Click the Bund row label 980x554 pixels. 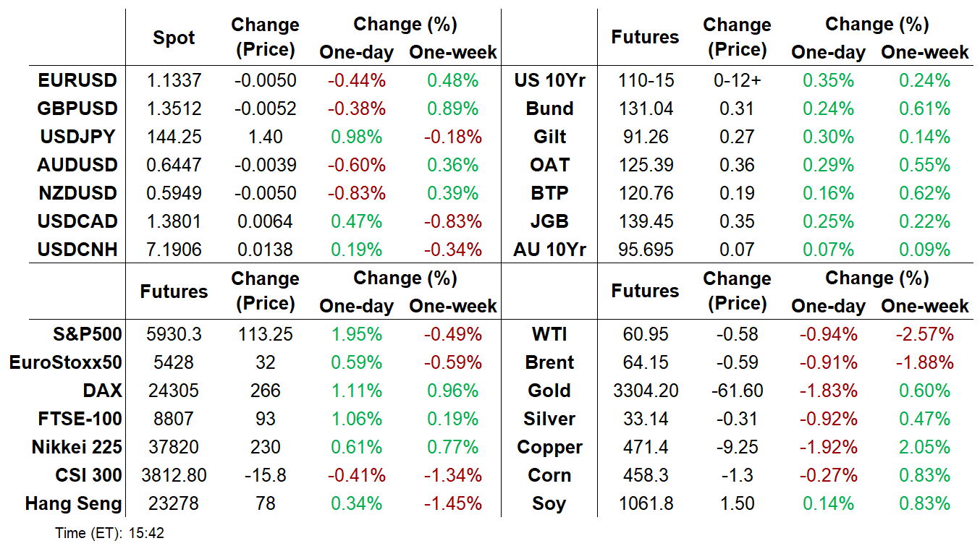pyautogui.click(x=550, y=108)
